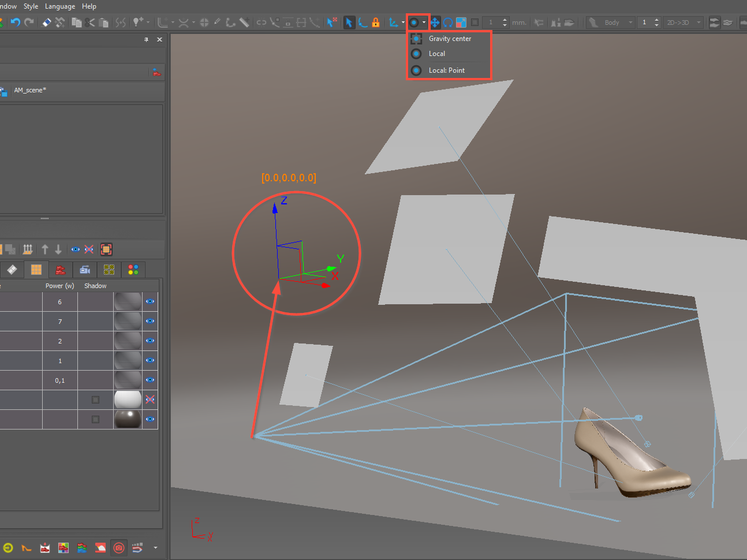Click the move-up arrow in panel toolbar
Viewport: 747px width, 560px height.
point(45,249)
